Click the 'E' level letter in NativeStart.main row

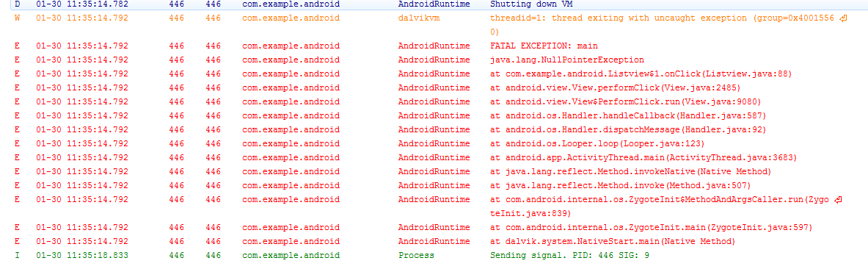[x=17, y=241]
